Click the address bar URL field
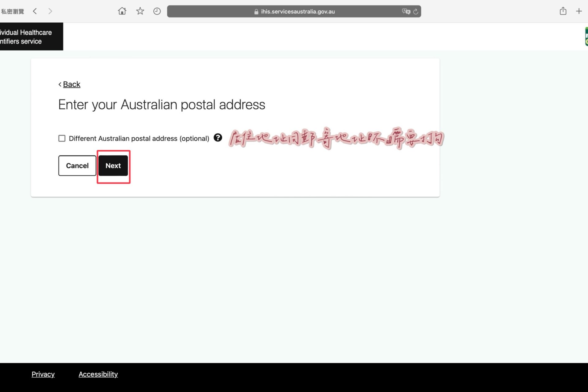The image size is (588, 392). (298, 12)
